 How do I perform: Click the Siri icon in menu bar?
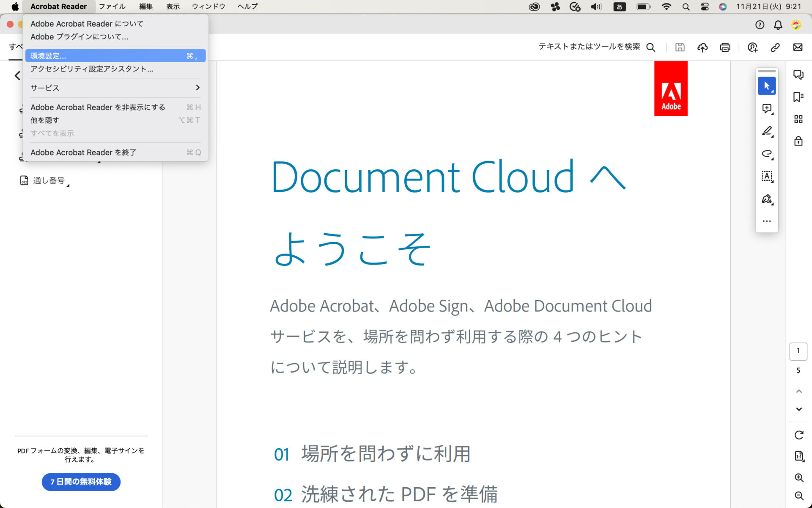coord(723,6)
